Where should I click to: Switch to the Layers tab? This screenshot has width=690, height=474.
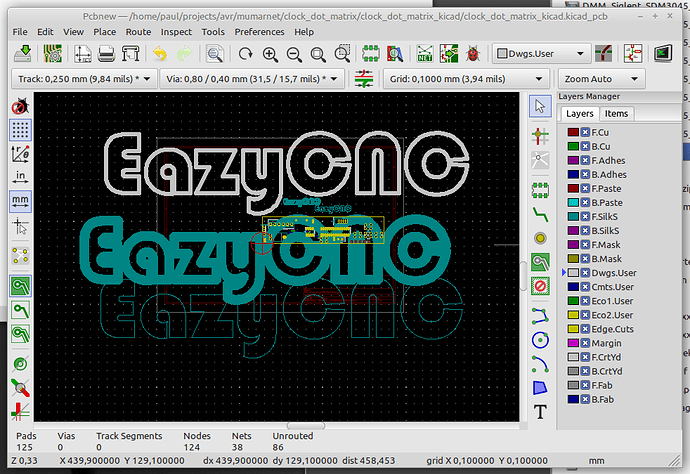pos(580,114)
